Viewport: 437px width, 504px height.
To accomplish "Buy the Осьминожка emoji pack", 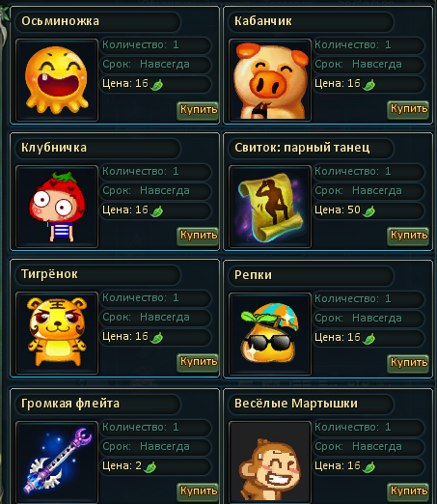I will point(198,110).
